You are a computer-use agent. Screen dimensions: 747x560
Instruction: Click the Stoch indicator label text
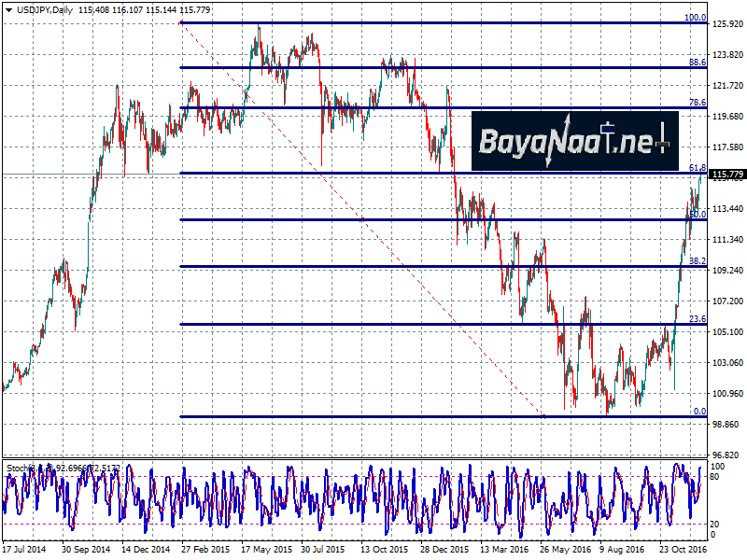[17, 466]
